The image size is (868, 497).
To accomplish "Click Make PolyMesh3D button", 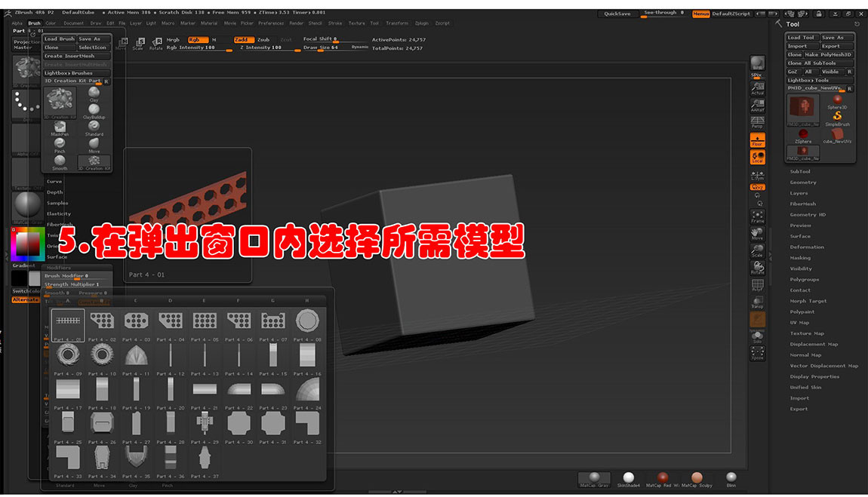I will 828,55.
